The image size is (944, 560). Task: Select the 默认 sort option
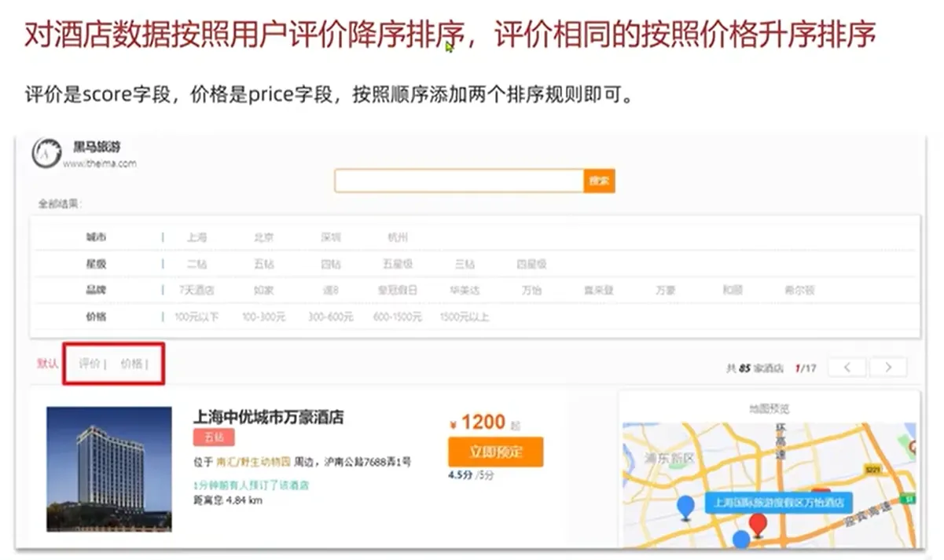47,364
